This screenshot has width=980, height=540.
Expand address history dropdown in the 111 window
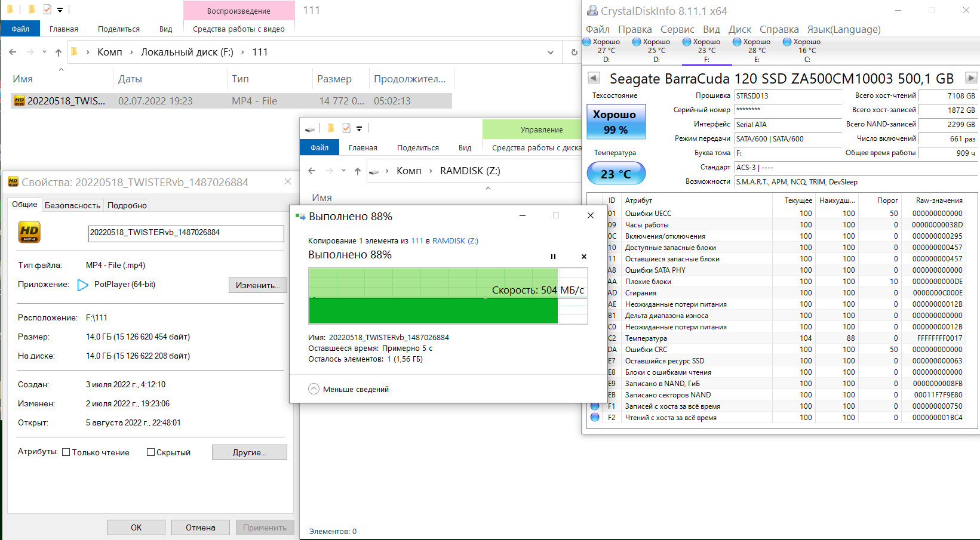[551, 52]
